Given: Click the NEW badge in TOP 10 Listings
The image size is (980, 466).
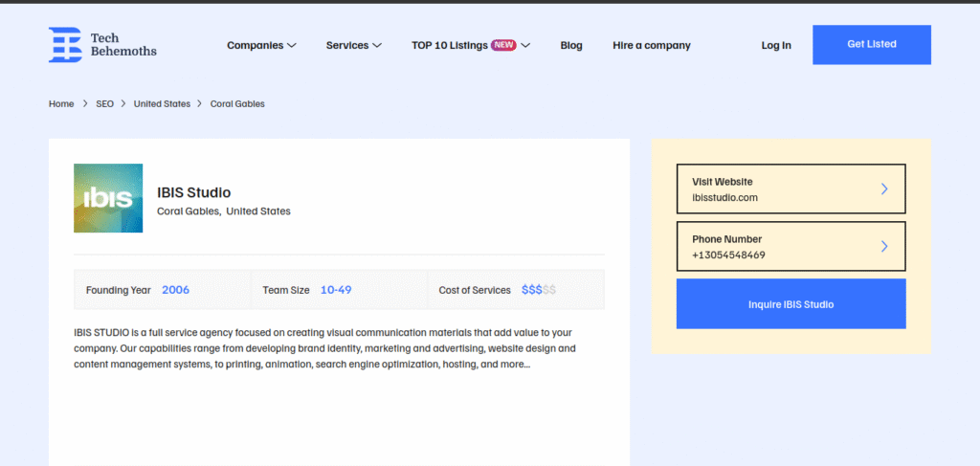Looking at the screenshot, I should tap(503, 45).
